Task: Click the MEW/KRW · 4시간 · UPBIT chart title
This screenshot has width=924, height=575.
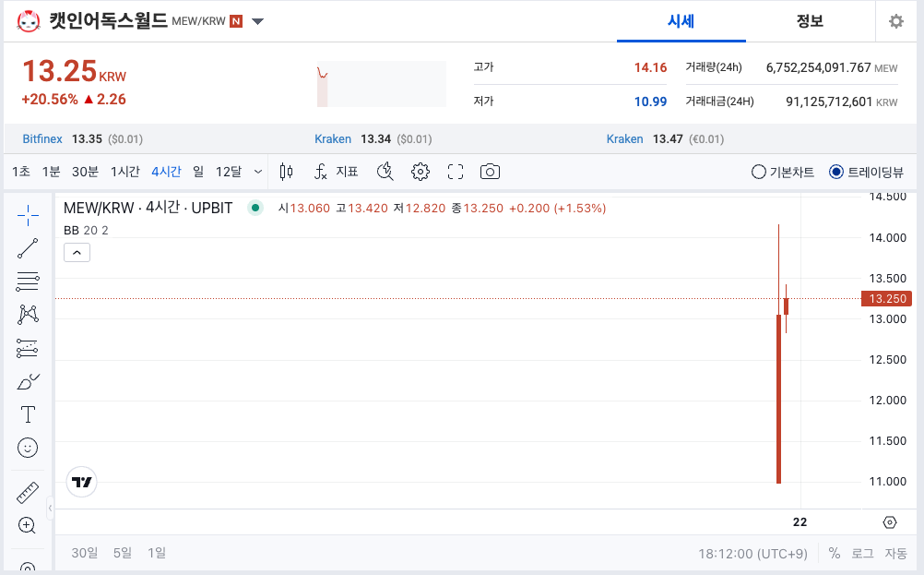Action: (148, 208)
